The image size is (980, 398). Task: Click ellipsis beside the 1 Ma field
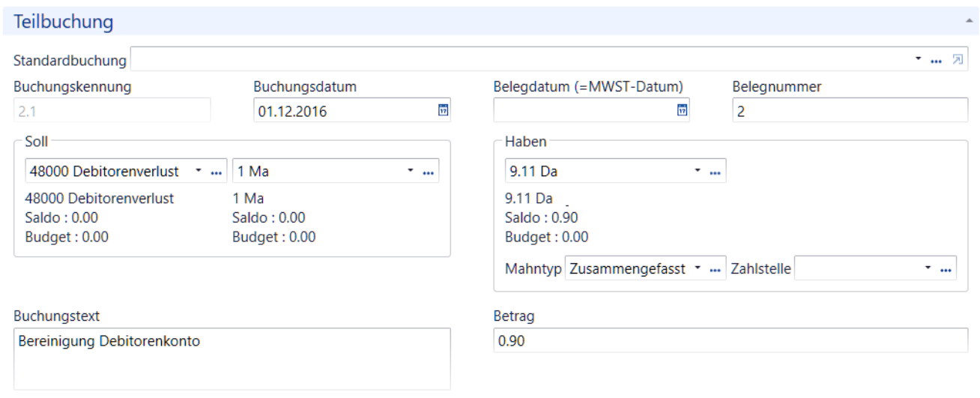(429, 172)
